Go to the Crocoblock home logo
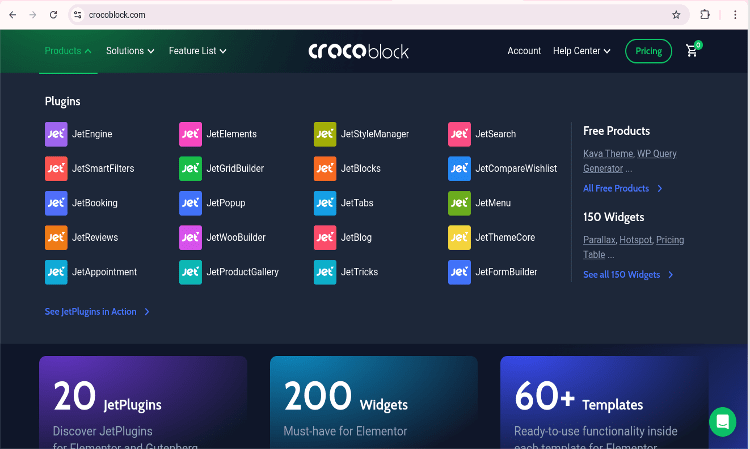 (359, 51)
